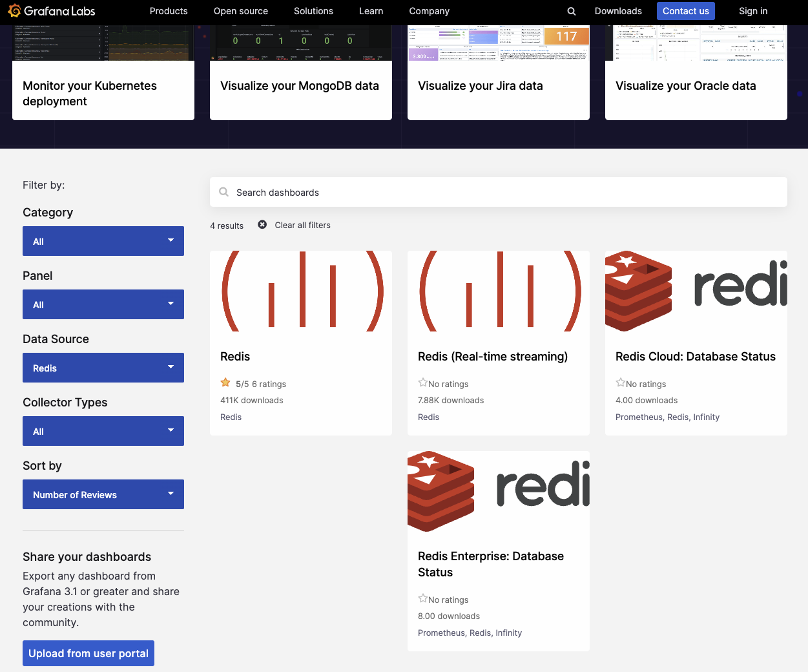Open the Open source menu
808x672 pixels.
point(241,11)
